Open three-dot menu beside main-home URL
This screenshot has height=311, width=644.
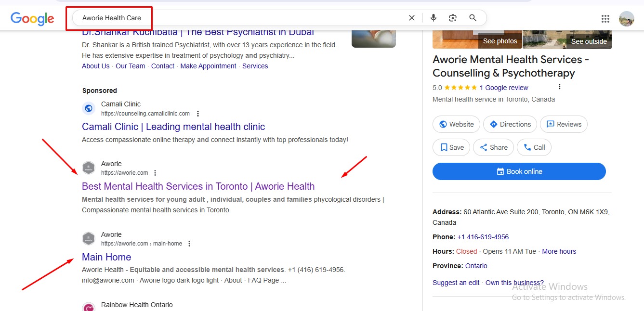click(189, 244)
